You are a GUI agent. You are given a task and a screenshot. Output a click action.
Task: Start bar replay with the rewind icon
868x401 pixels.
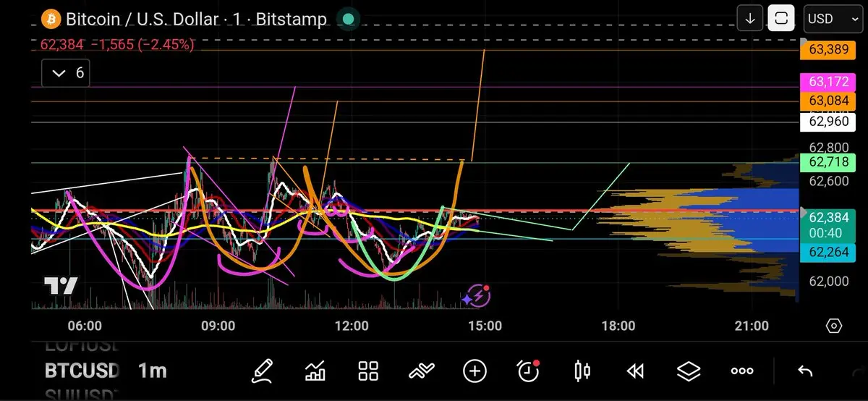[635, 371]
